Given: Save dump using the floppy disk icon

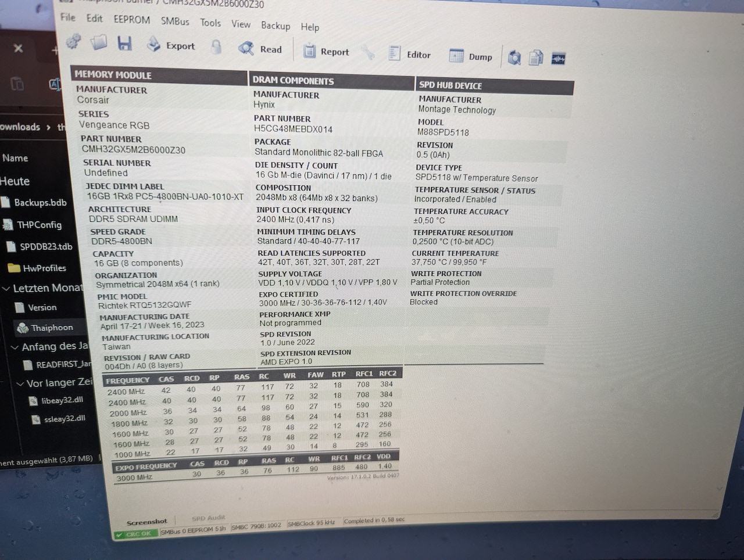Looking at the screenshot, I should (124, 43).
